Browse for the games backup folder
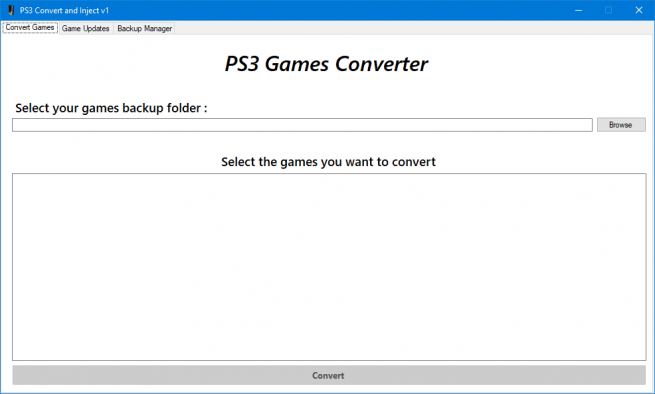This screenshot has width=655, height=394. pos(621,125)
